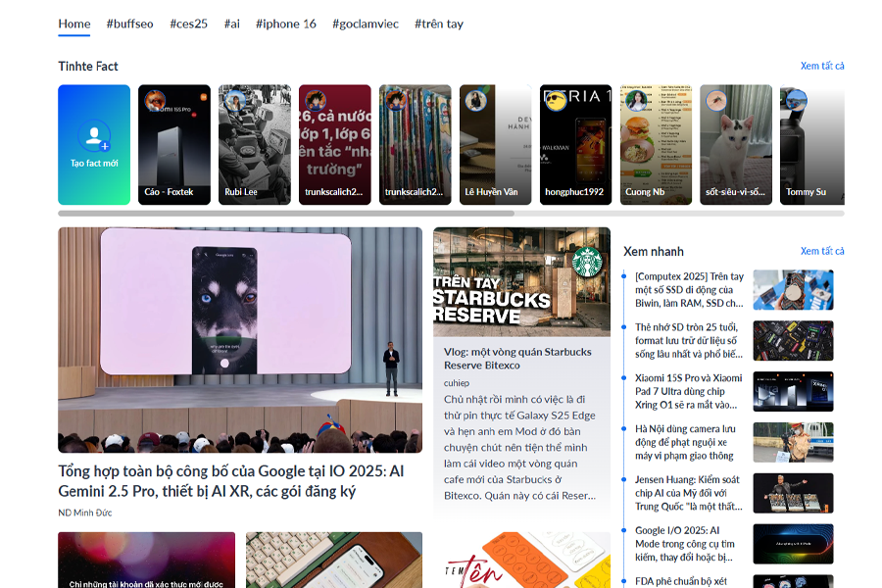Click the Jensen Huang article thumbnail
882x588 pixels.
793,493
